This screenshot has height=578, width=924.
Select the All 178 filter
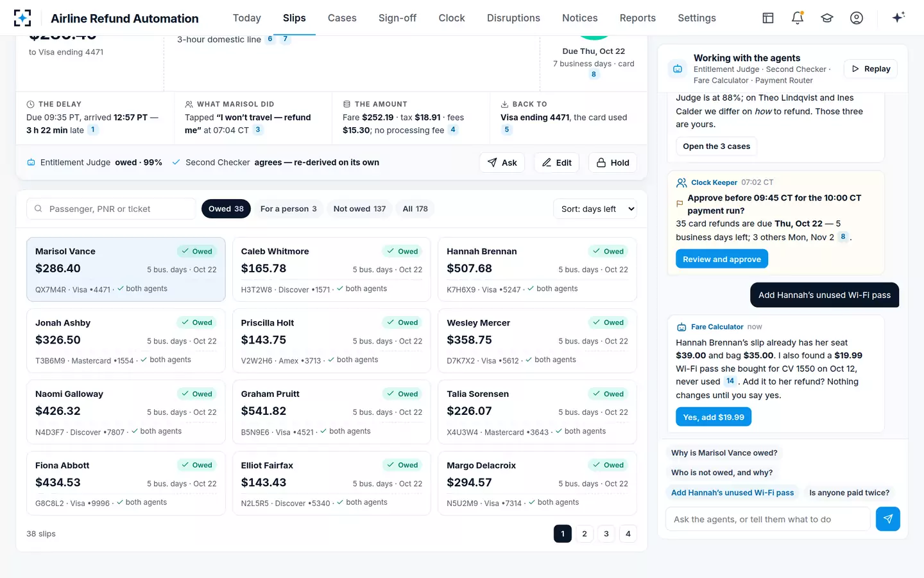415,209
